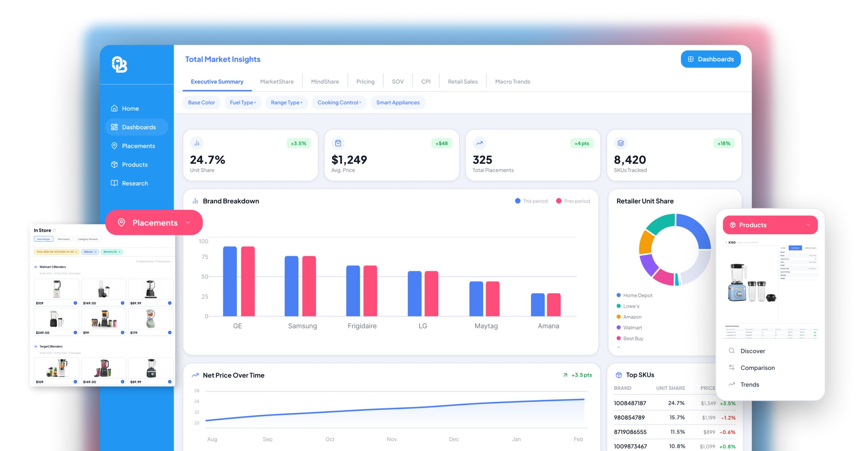Click the Top SKUs box icon
The image size is (868, 451).
tap(619, 375)
